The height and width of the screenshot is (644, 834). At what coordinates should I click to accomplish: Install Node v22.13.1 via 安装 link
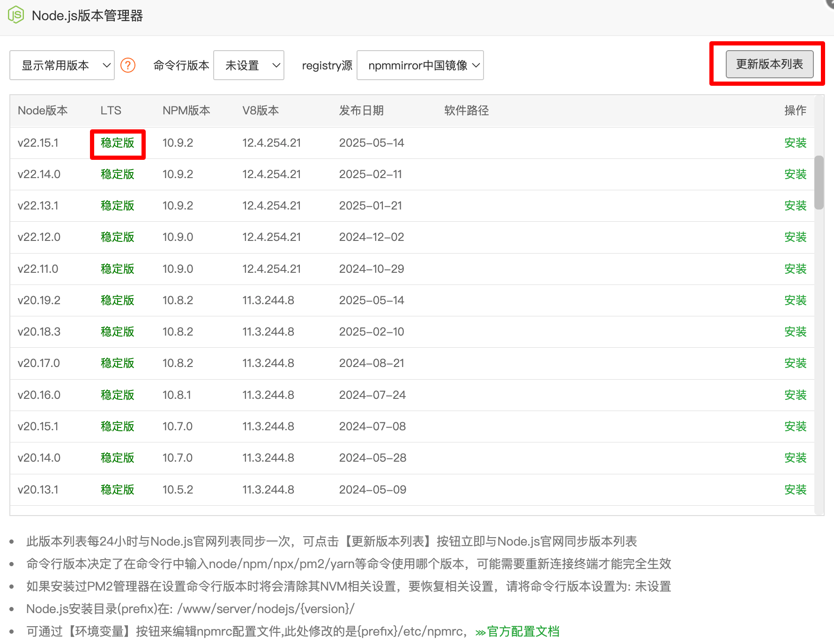point(796,206)
